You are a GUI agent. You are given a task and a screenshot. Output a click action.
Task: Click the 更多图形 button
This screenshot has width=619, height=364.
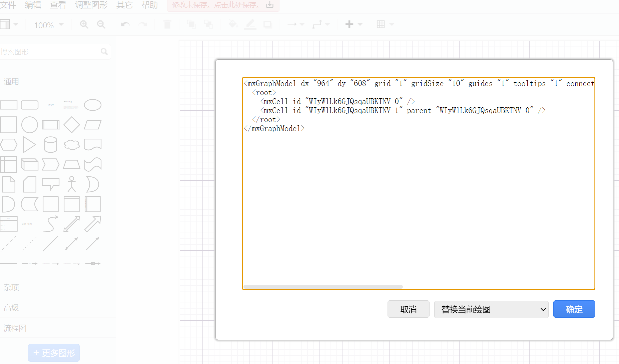54,353
